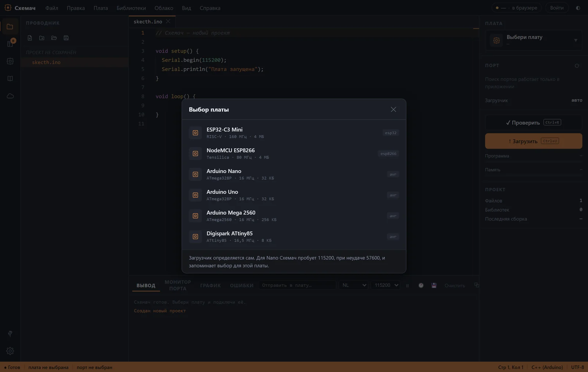
Task: Open the Справка menu
Action: (210, 8)
